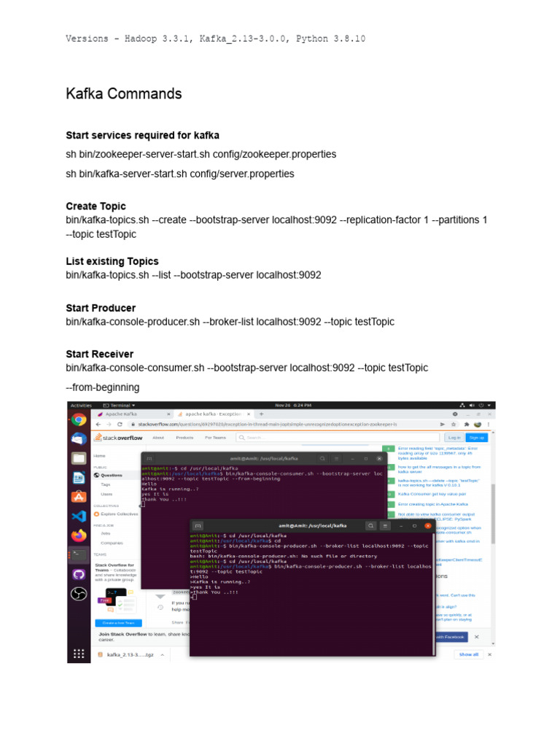Image resolution: width=560 pixels, height=747 pixels.
Task: Open the About link on Stack Overflow
Action: click(158, 438)
